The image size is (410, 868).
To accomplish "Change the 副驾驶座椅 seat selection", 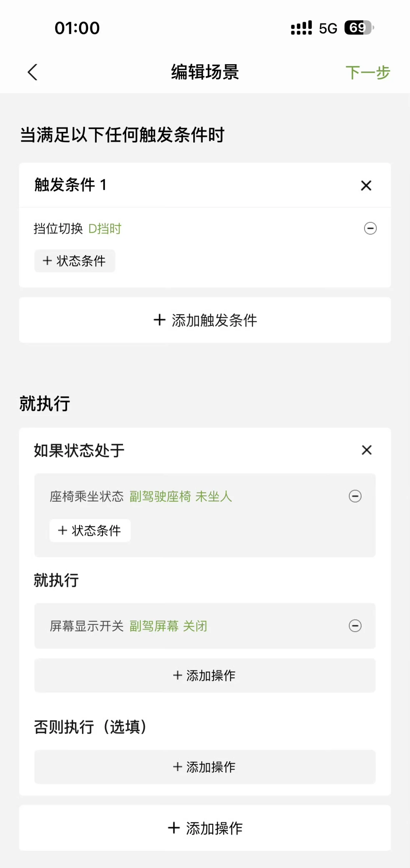I will click(x=160, y=496).
